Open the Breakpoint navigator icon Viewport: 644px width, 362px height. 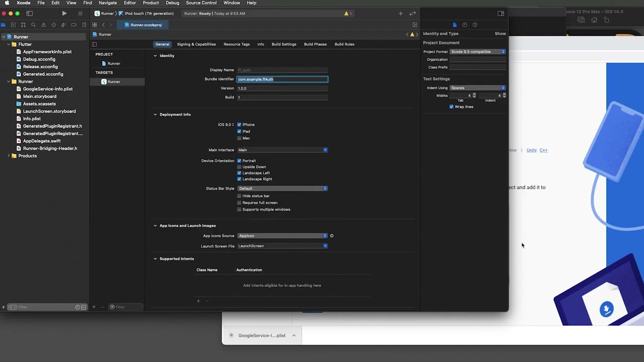(74, 25)
